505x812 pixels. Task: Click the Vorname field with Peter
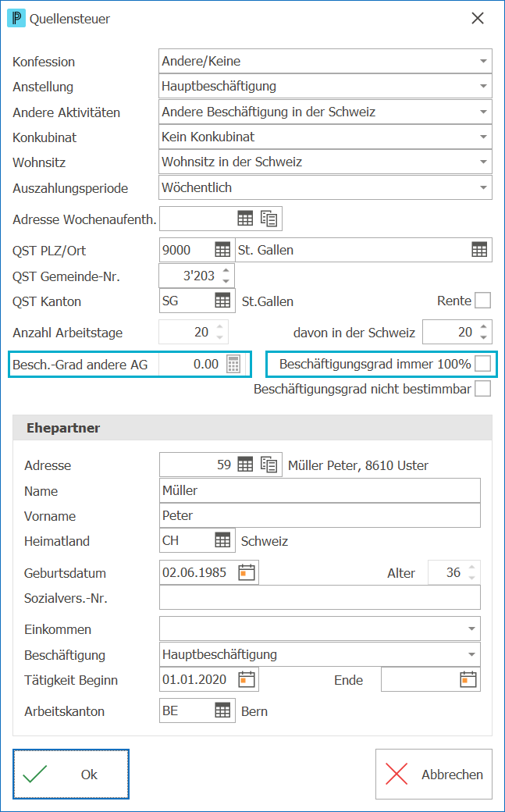319,515
